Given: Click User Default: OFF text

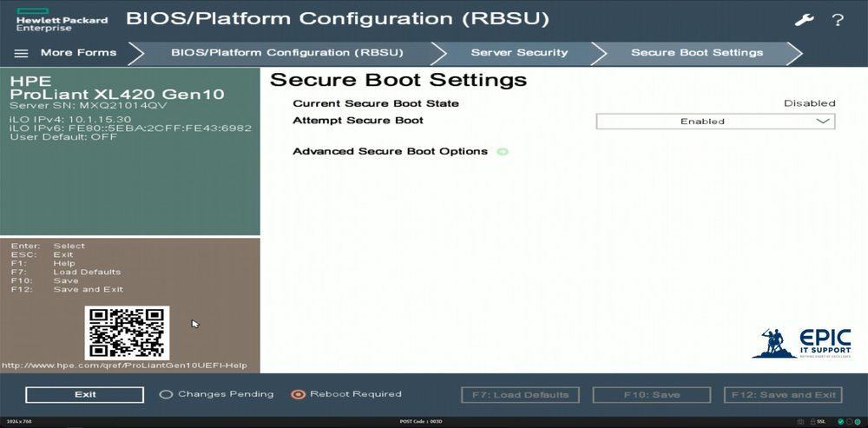Looking at the screenshot, I should click(x=63, y=137).
